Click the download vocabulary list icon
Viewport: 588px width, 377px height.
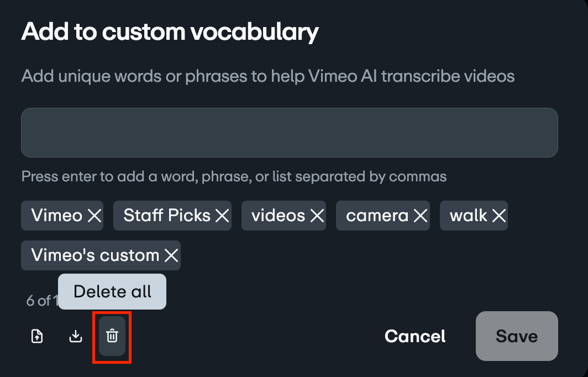click(x=76, y=336)
